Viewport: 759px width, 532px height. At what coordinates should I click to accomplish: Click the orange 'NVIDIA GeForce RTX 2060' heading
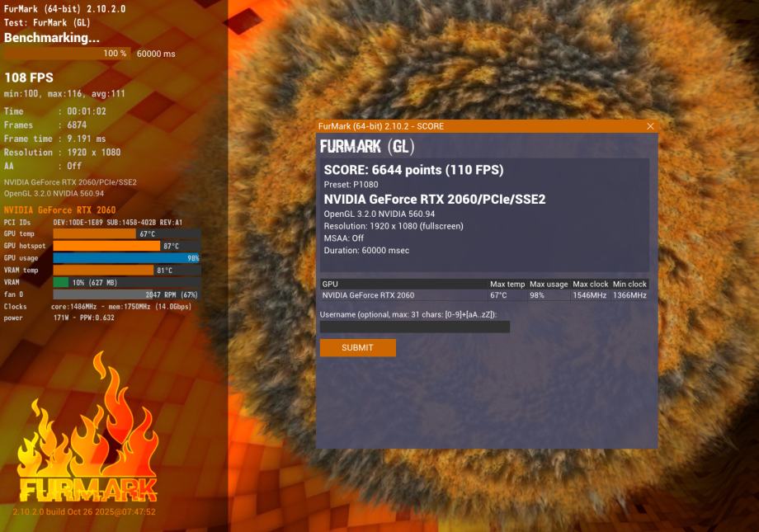60,210
